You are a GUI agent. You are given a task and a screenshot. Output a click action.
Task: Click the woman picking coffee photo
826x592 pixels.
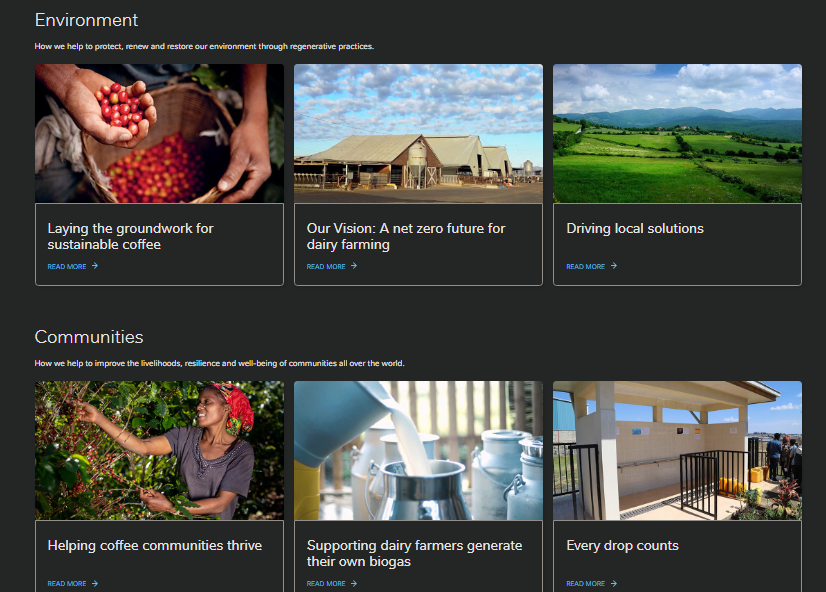159,450
